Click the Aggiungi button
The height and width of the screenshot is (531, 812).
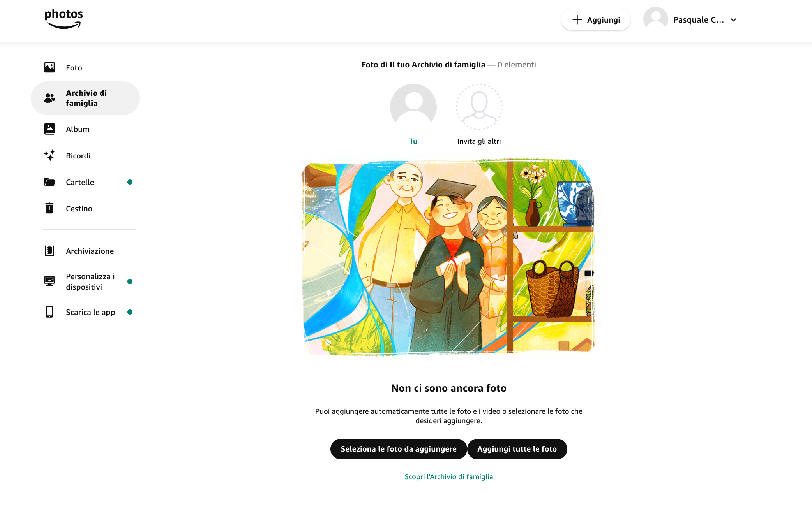(x=596, y=20)
